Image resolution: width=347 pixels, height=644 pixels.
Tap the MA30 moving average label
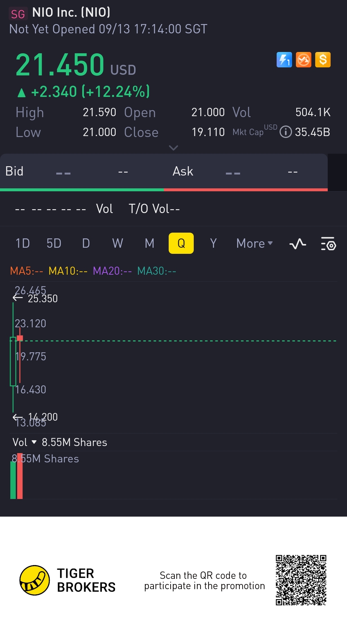[x=156, y=271]
